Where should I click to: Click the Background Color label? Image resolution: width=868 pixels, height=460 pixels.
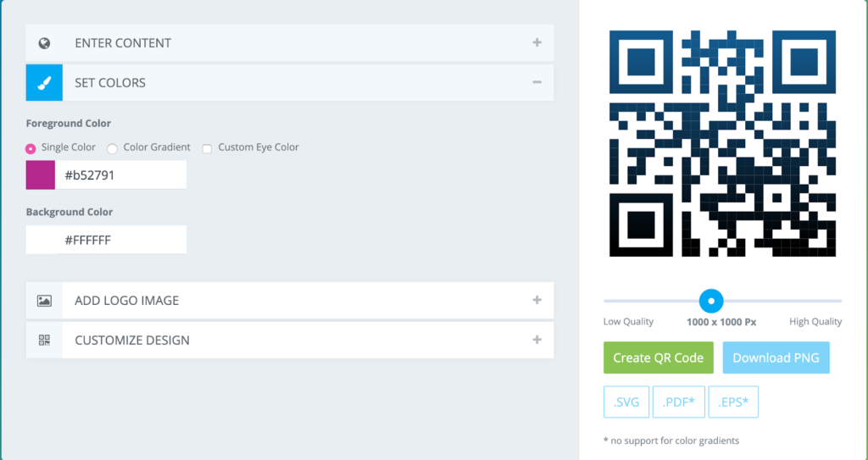(70, 212)
